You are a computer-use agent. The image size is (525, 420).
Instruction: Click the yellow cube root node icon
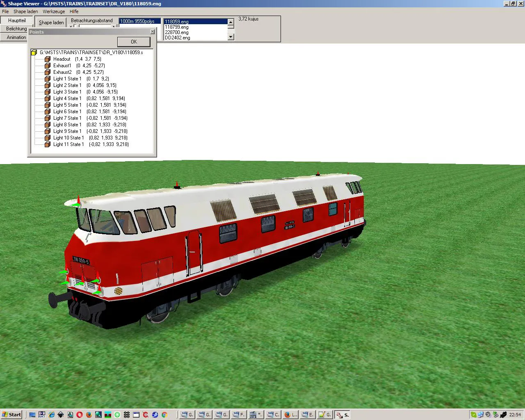click(x=34, y=52)
